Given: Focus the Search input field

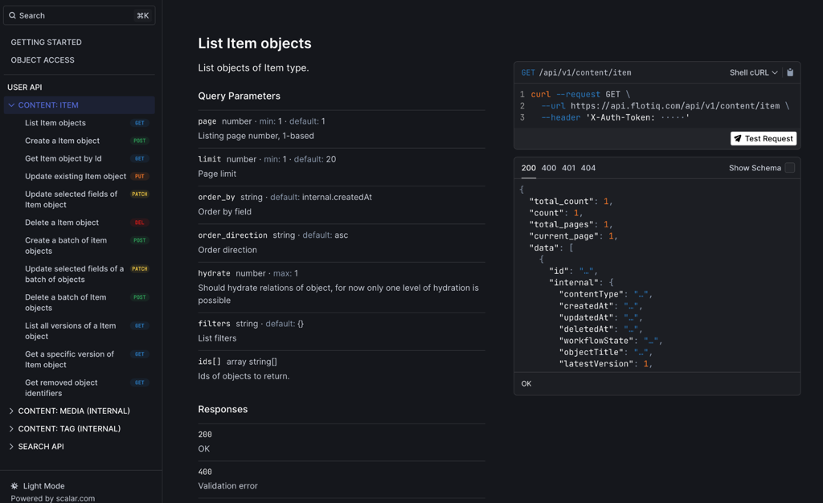Looking at the screenshot, I should point(79,16).
